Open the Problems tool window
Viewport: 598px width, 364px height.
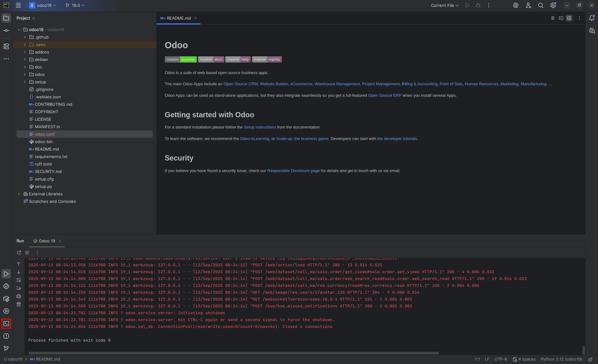tap(6, 336)
